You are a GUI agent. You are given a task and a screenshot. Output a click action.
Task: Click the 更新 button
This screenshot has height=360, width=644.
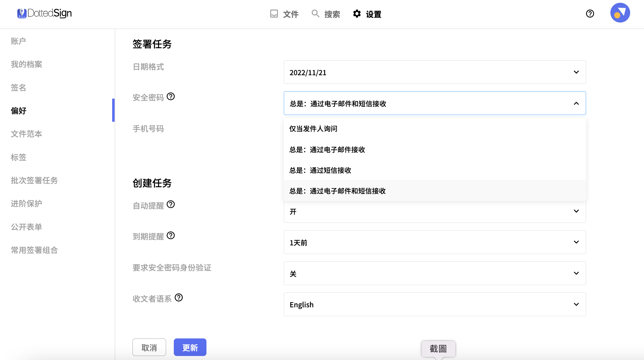click(x=190, y=347)
